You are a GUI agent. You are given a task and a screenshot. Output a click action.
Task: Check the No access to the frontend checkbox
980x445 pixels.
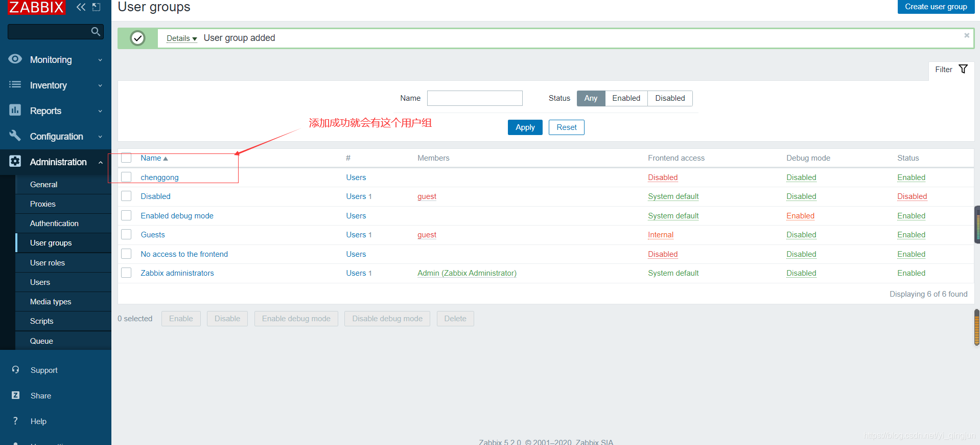pyautogui.click(x=126, y=254)
